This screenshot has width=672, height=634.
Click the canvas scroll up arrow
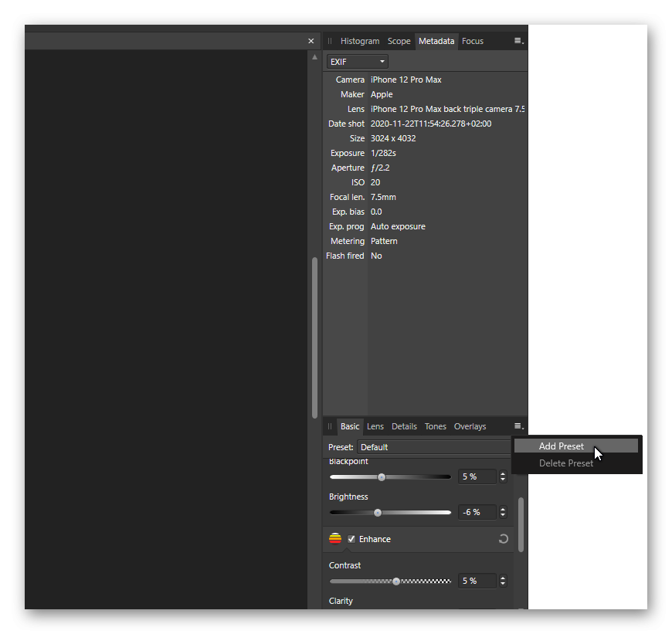314,57
